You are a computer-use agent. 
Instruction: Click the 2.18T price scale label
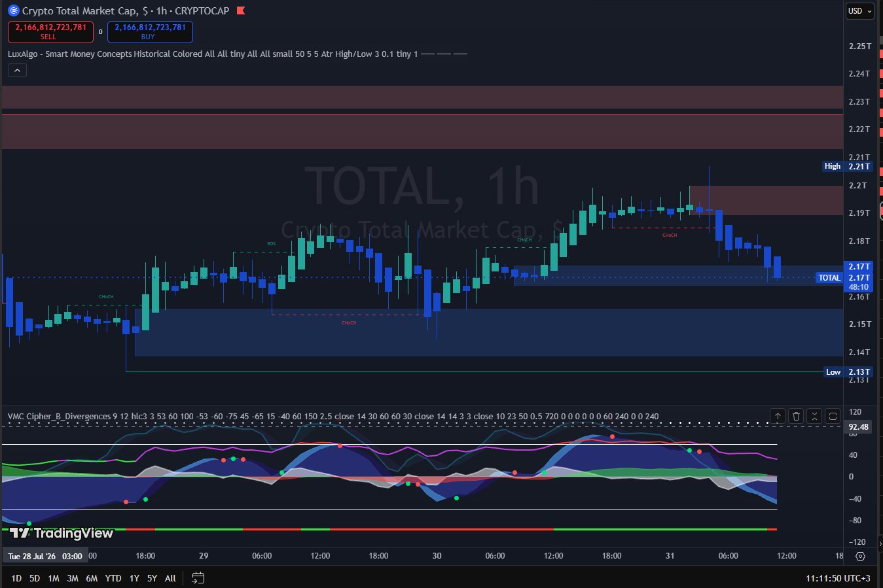click(859, 241)
